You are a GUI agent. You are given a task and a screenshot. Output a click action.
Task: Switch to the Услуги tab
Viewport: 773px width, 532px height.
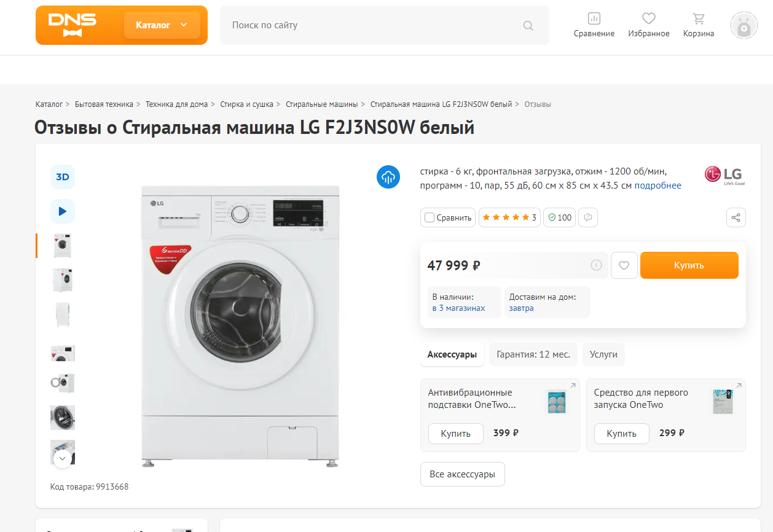[x=603, y=354]
